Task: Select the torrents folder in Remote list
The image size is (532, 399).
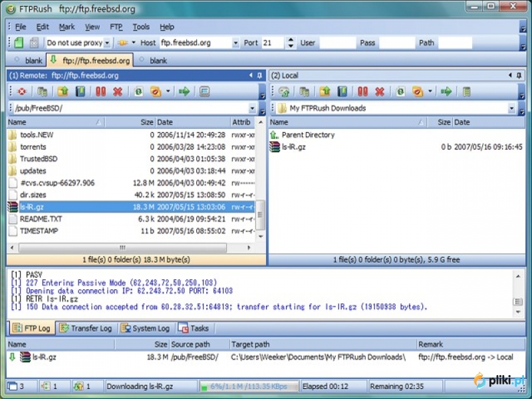Action: point(131,147)
